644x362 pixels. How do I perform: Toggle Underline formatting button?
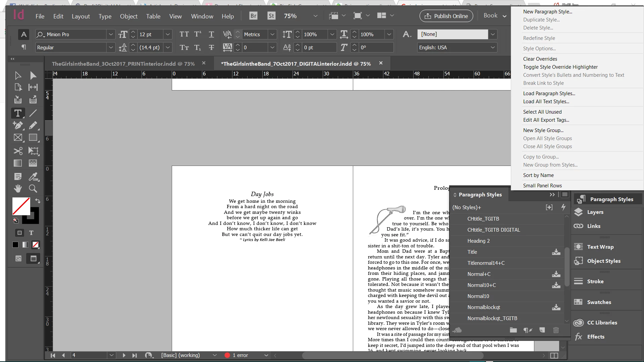pyautogui.click(x=211, y=34)
